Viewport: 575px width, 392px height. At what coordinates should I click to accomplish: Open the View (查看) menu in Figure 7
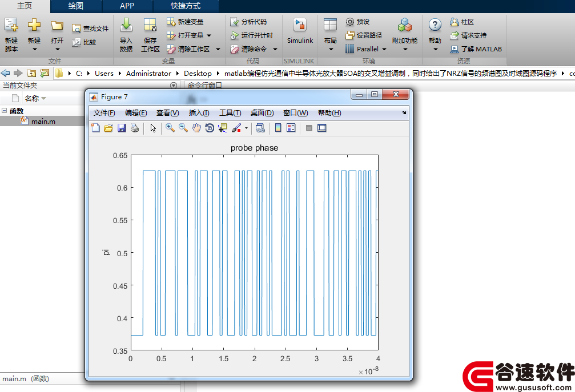(167, 113)
